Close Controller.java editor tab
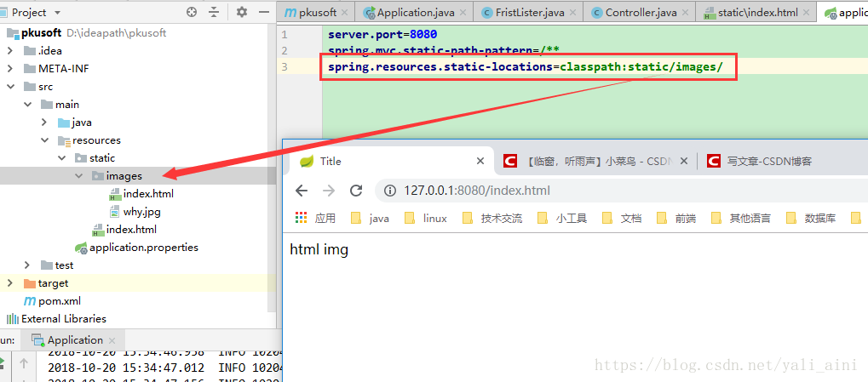 (685, 13)
